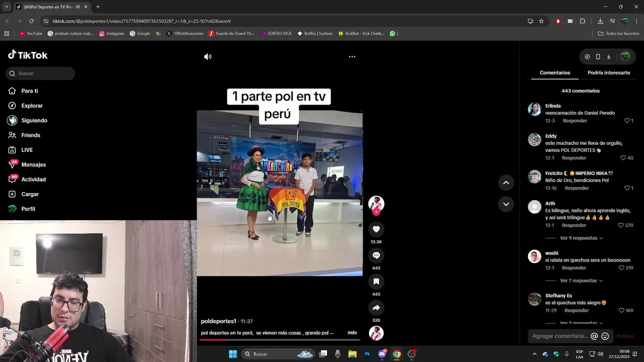Expand video description with más
This screenshot has width=644, height=362.
(x=352, y=333)
